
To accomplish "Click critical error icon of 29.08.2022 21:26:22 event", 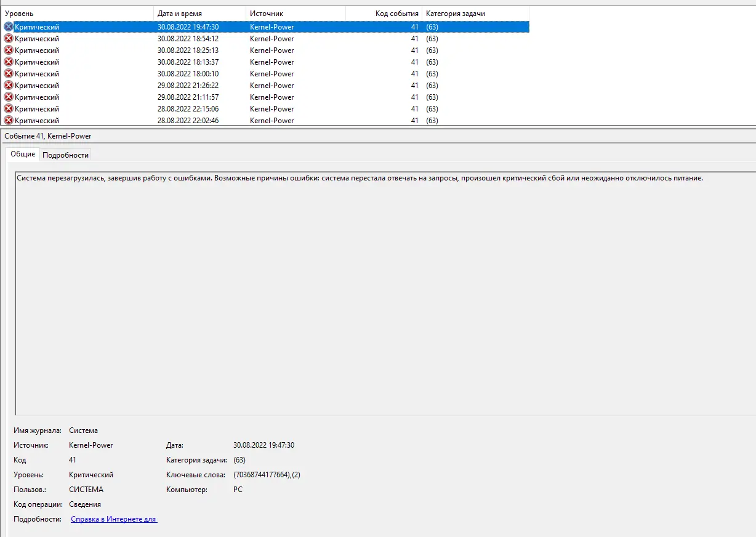I will (x=8, y=86).
